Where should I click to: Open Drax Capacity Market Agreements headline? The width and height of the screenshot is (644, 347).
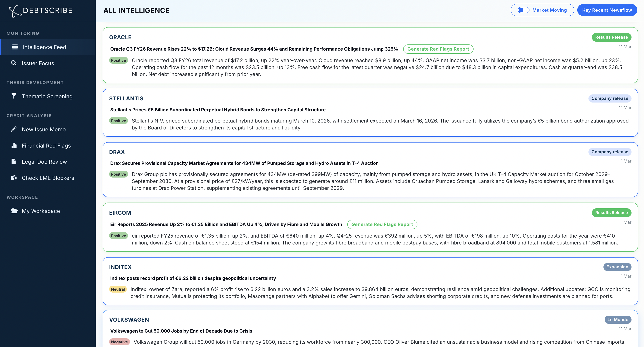pyautogui.click(x=244, y=163)
